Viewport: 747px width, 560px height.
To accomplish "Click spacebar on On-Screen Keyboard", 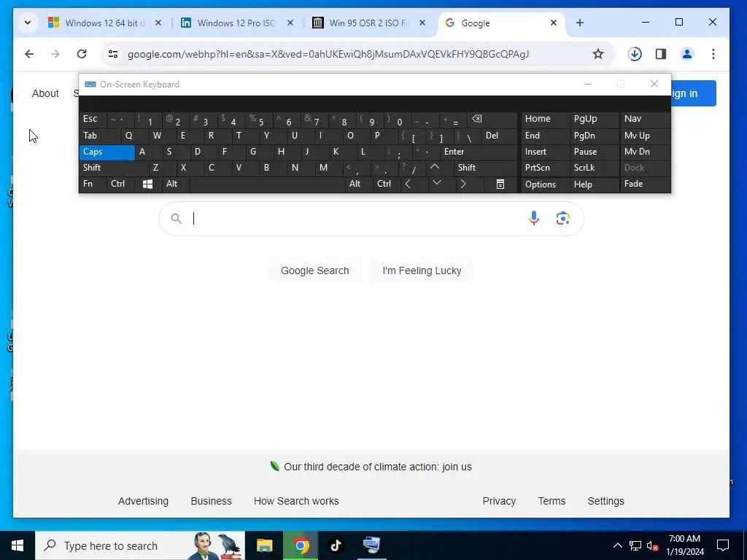I will coord(267,184).
